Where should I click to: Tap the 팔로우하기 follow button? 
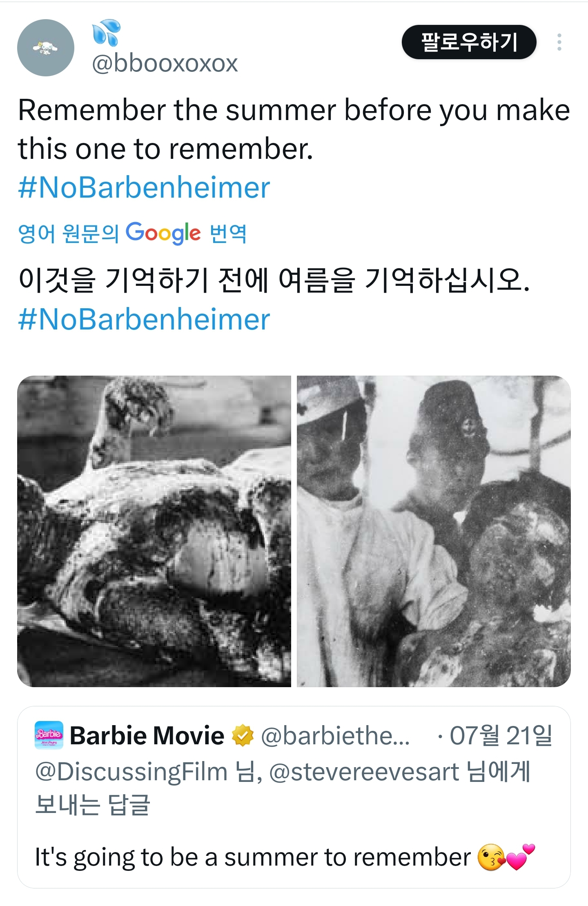pyautogui.click(x=469, y=42)
